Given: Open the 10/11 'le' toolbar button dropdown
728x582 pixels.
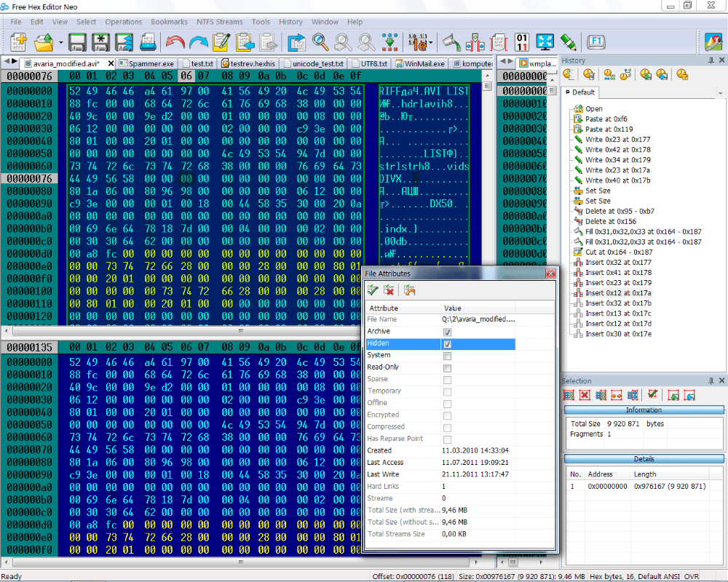Looking at the screenshot, I should pyautogui.click(x=431, y=43).
